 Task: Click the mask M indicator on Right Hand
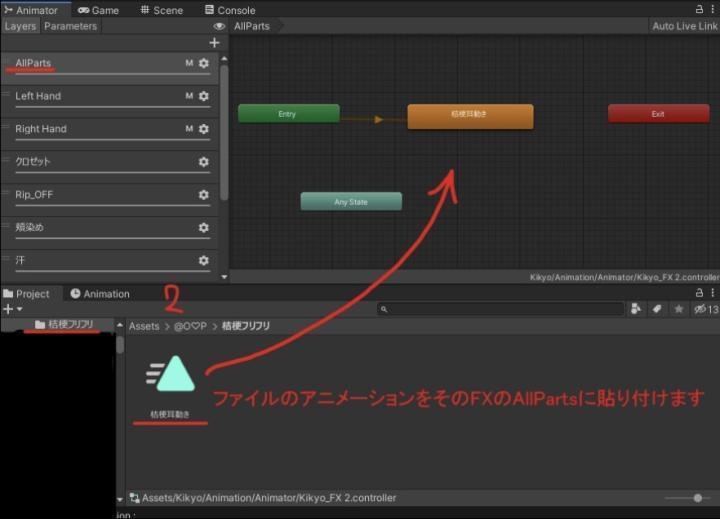pyautogui.click(x=189, y=129)
